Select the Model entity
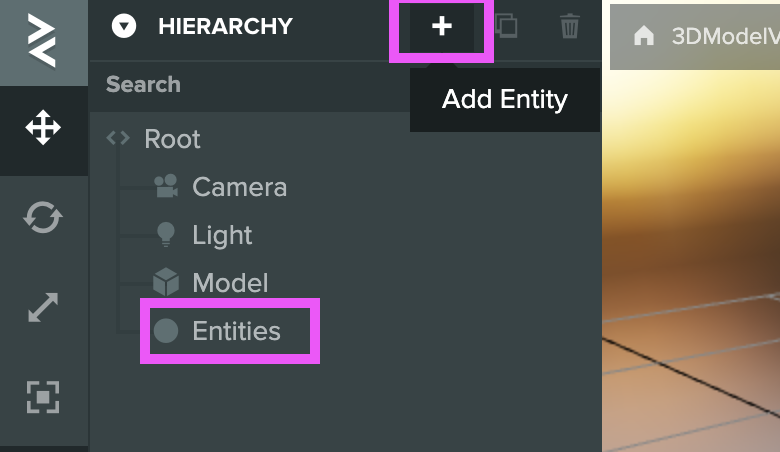The height and width of the screenshot is (452, 780). click(230, 283)
